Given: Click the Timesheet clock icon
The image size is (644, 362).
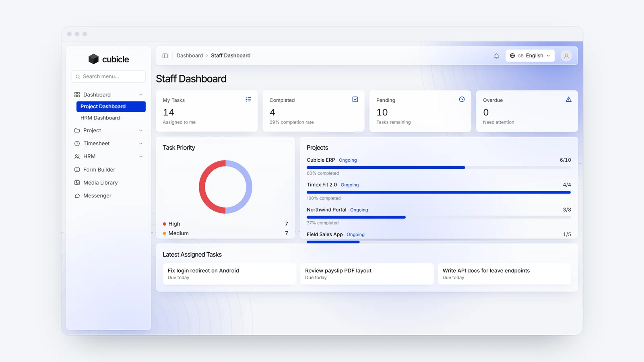Looking at the screenshot, I should click(77, 144).
